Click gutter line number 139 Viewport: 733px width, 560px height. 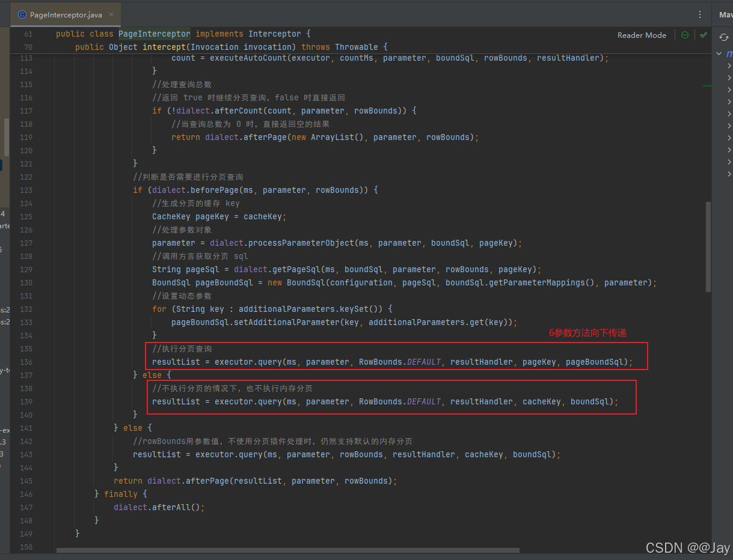click(26, 401)
